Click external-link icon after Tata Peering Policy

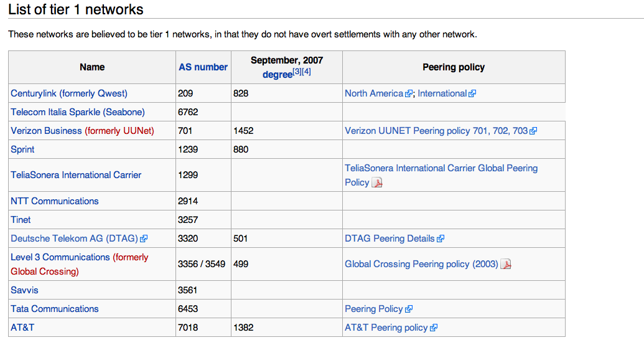[x=408, y=310]
